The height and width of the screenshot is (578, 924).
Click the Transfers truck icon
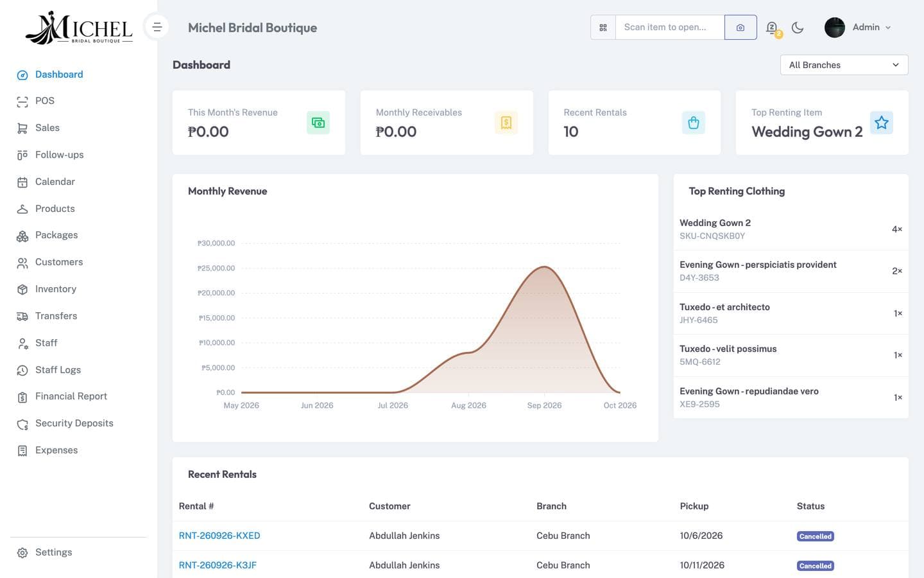[22, 317]
